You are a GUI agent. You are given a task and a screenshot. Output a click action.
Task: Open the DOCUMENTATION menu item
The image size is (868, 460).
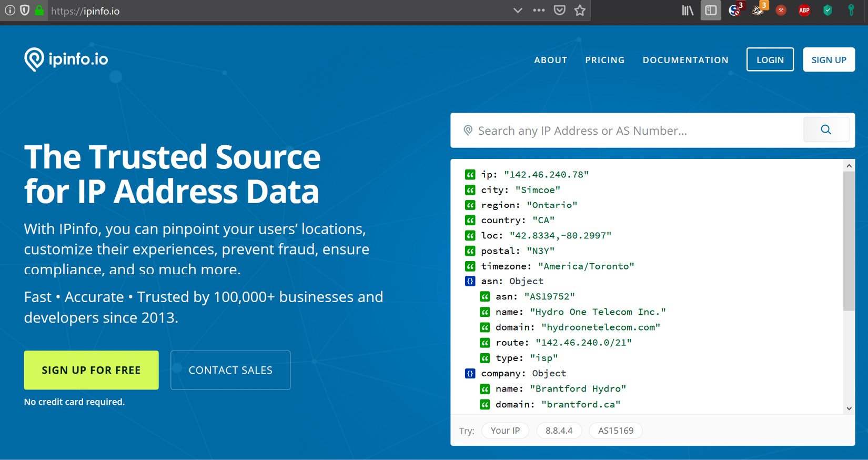(685, 60)
